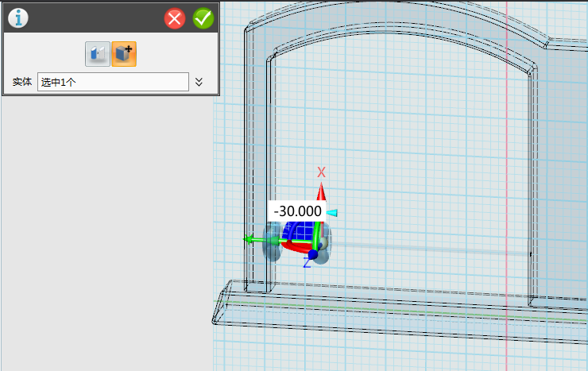The width and height of the screenshot is (588, 371).
Task: Click the blue Z axis label
Action: pyautogui.click(x=307, y=263)
